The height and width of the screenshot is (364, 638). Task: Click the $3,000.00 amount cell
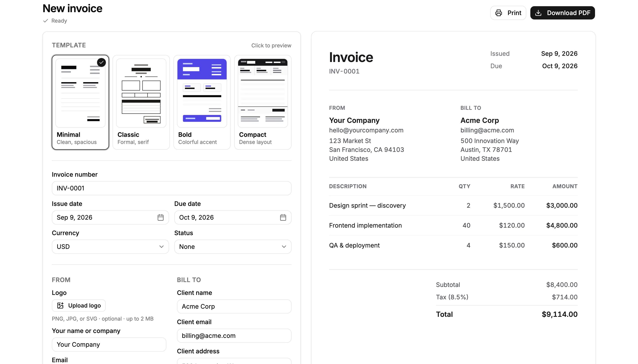(x=562, y=205)
